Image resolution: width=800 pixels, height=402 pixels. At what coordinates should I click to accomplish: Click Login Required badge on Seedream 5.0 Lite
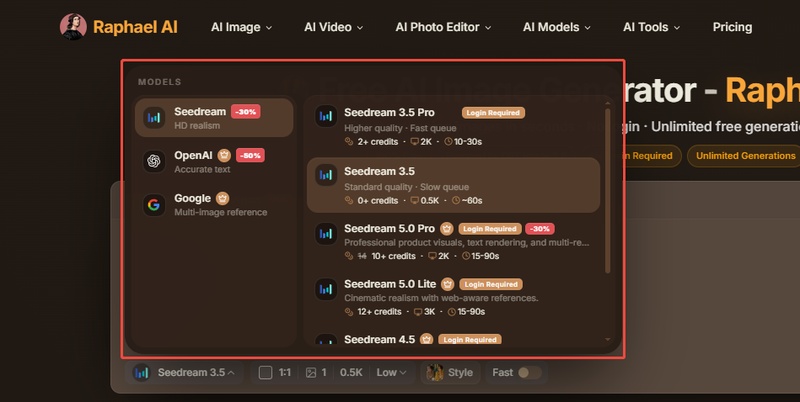pyautogui.click(x=491, y=284)
